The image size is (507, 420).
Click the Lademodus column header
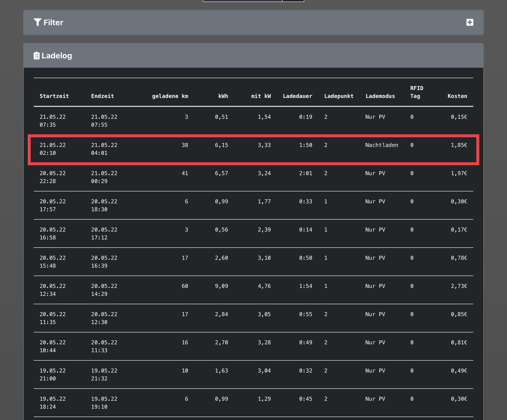point(380,96)
